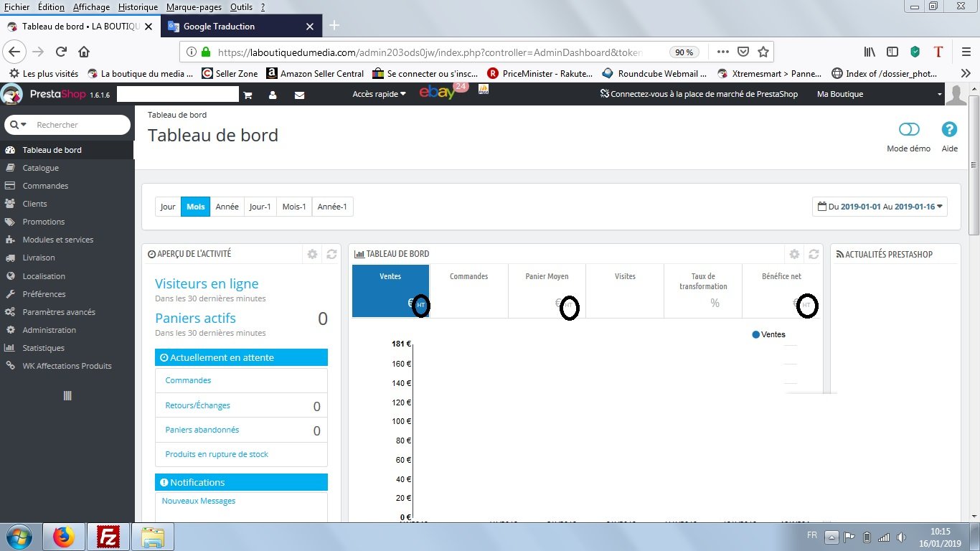Open the page actions three-dot menu
980x551 pixels.
click(723, 52)
